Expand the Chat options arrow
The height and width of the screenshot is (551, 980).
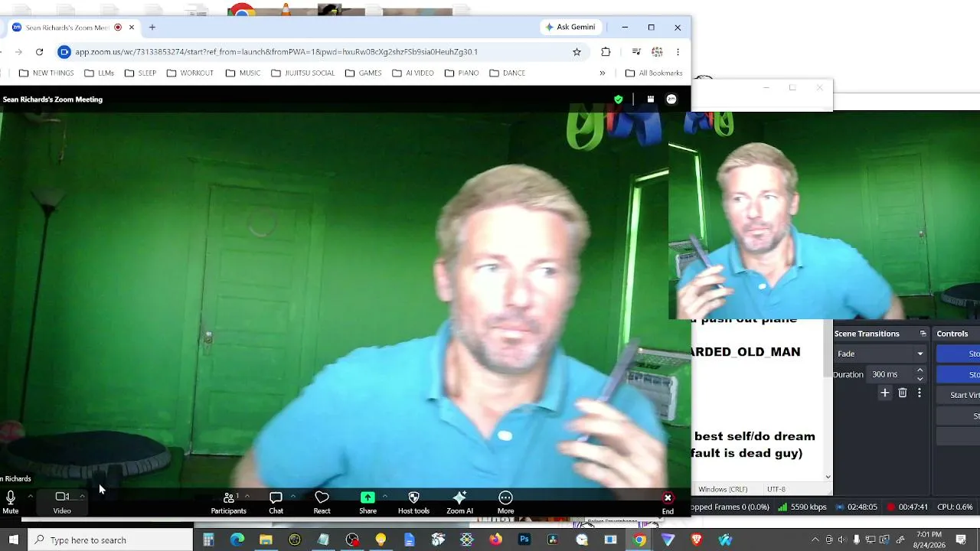(x=292, y=497)
